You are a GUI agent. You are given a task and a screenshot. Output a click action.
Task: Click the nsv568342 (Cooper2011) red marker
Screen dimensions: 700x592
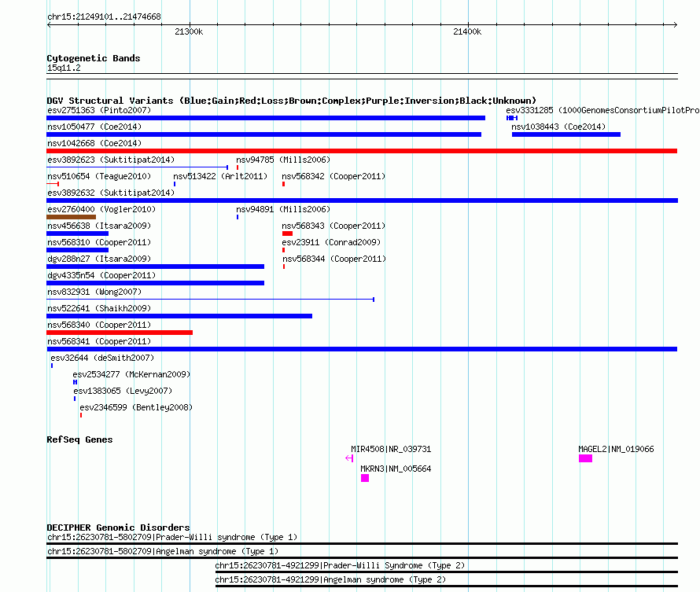[283, 184]
